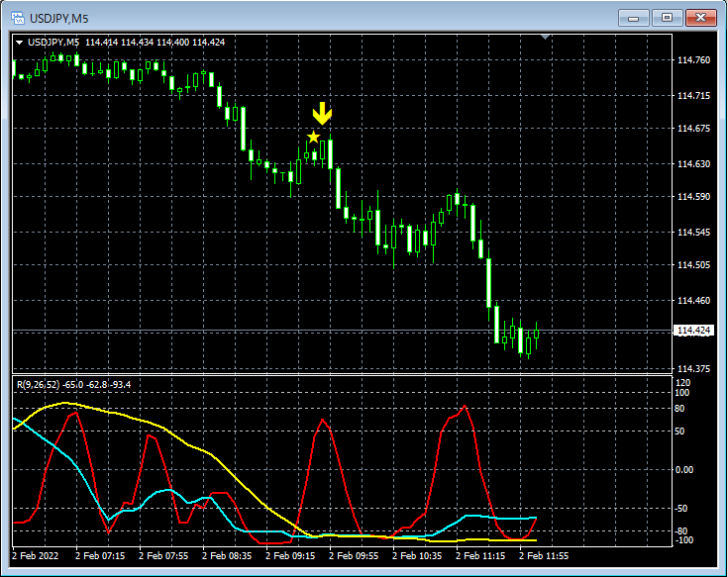
Task: Click the current price label 114.424
Action: tap(693, 331)
